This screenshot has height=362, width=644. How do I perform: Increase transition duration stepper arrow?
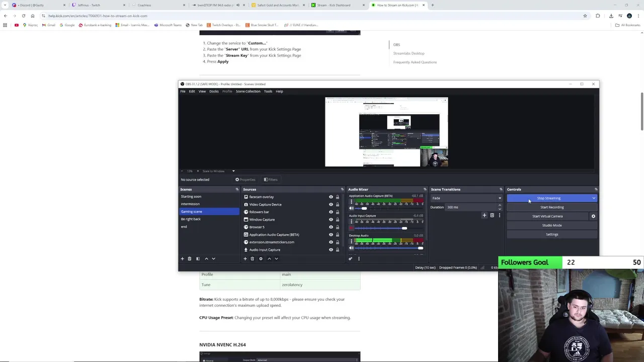tap(500, 206)
